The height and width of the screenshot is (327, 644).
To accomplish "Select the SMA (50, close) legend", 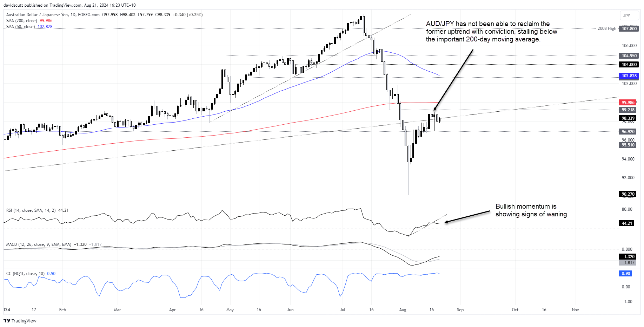I will tap(20, 27).
